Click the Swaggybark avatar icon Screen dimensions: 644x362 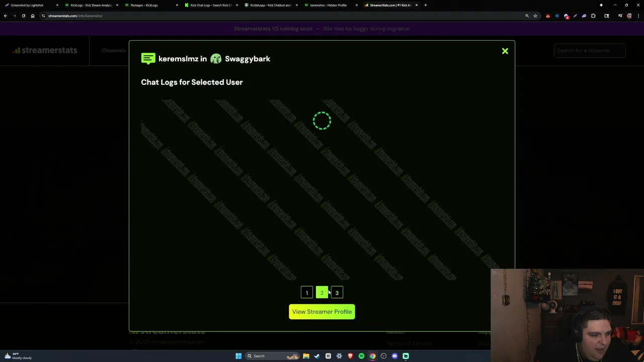pyautogui.click(x=216, y=59)
